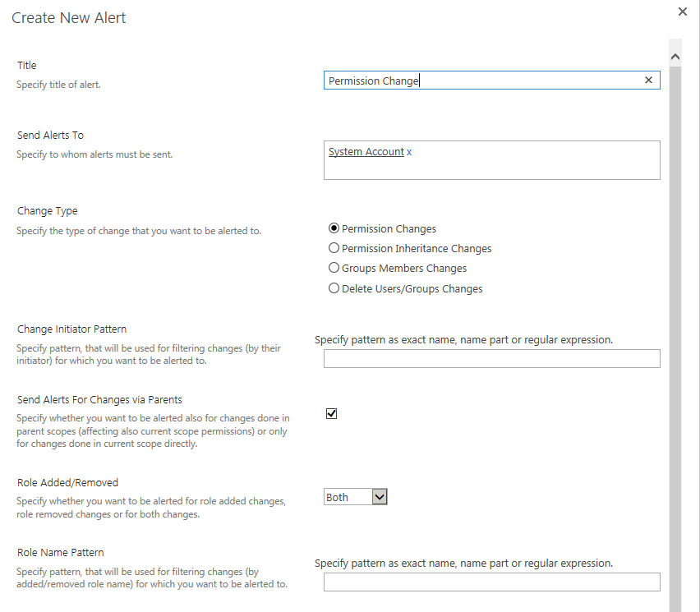Viewport: 700px width, 612px height.
Task: Click the Role Name Pattern input box
Action: (490, 582)
